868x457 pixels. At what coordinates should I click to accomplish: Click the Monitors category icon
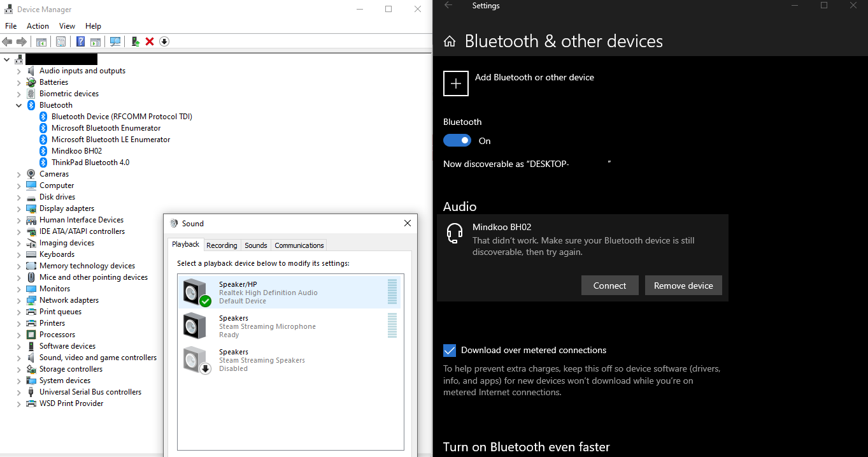coord(31,289)
